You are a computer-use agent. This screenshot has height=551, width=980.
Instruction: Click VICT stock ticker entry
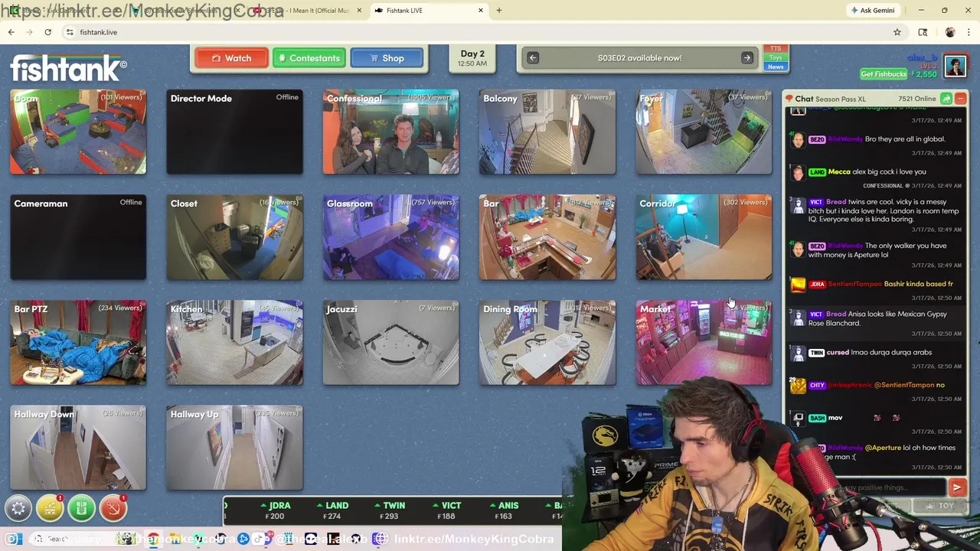pyautogui.click(x=446, y=510)
